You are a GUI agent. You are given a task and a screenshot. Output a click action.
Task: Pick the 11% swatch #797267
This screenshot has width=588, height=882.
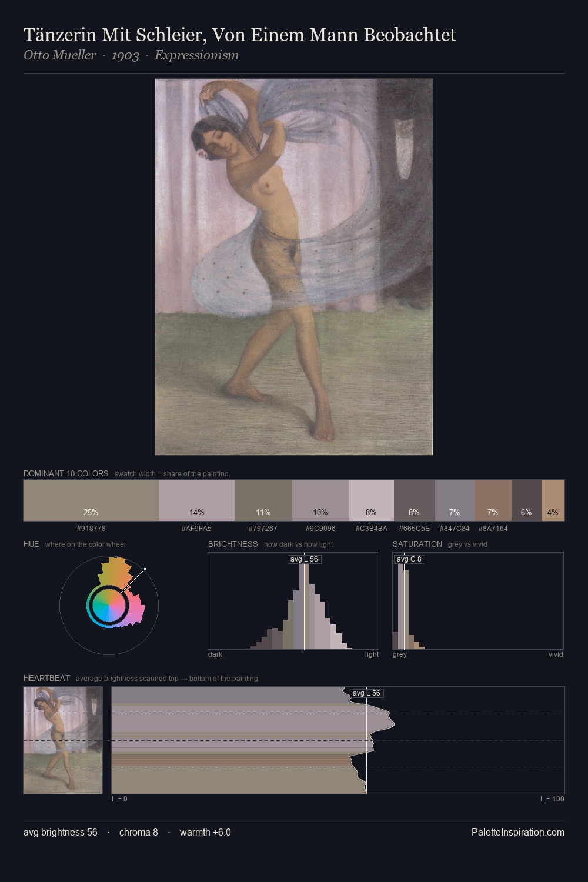[x=263, y=500]
